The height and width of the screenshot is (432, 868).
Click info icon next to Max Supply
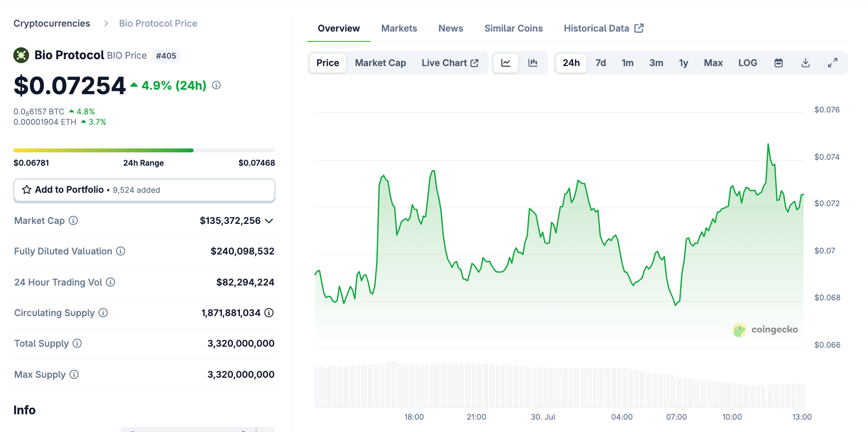coord(74,374)
